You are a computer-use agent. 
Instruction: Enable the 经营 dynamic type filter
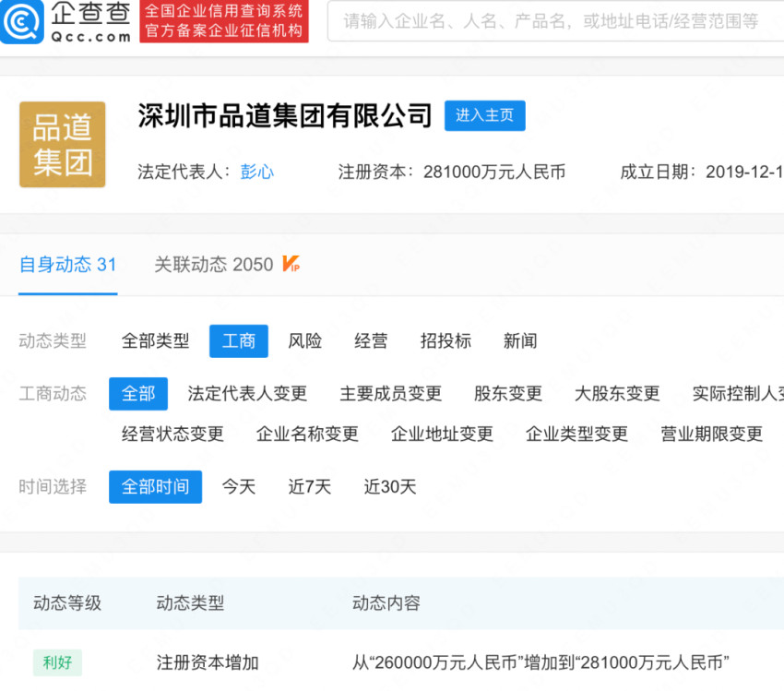[x=371, y=340]
